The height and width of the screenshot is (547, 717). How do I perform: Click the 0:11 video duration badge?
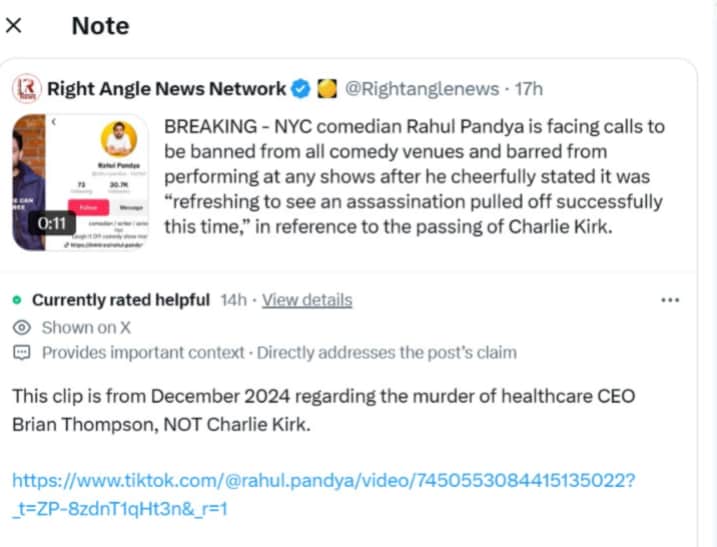52,224
